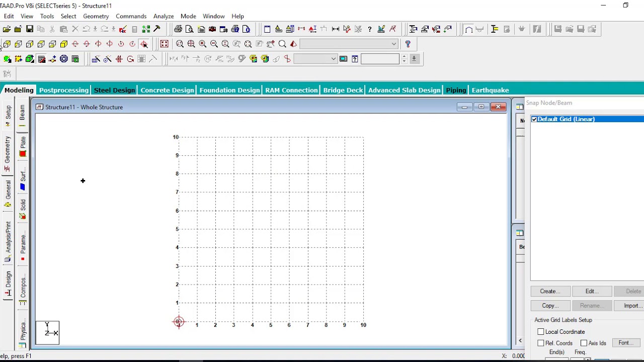This screenshot has width=644, height=362.
Task: Click the portal frame structure icon
Action: 468,29
